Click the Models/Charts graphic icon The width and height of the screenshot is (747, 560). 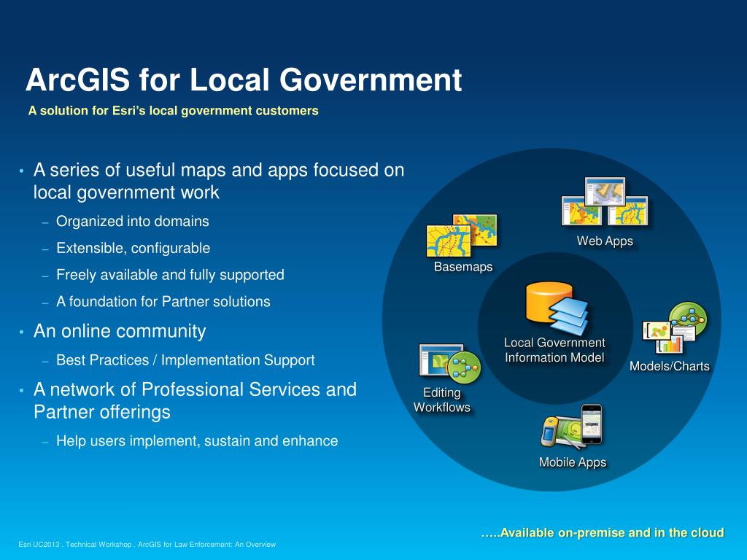pos(674,327)
